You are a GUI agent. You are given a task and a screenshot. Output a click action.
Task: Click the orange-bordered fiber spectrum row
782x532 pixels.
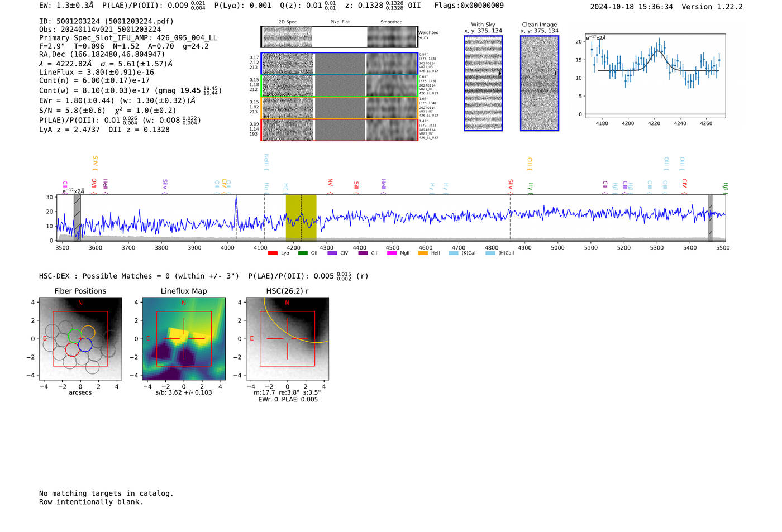[339, 108]
